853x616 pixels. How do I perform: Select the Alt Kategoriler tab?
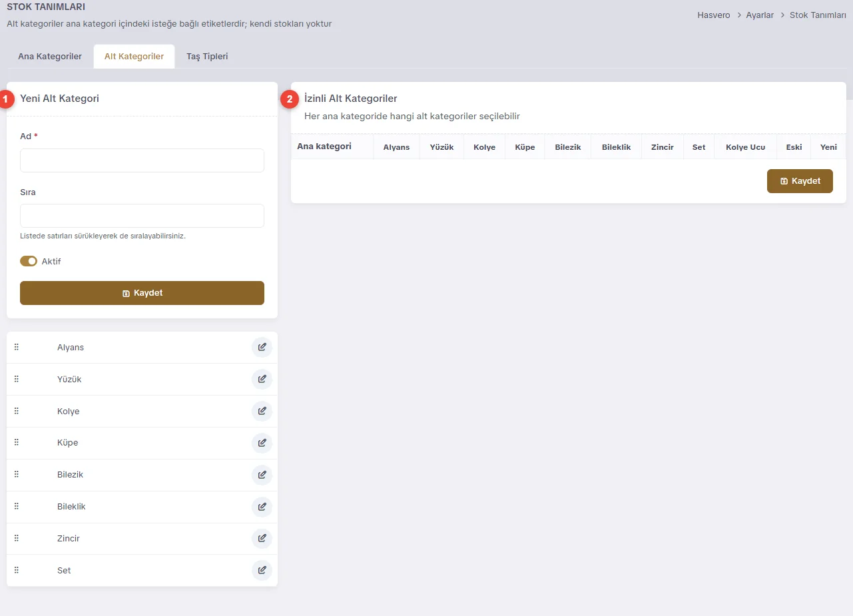134,57
